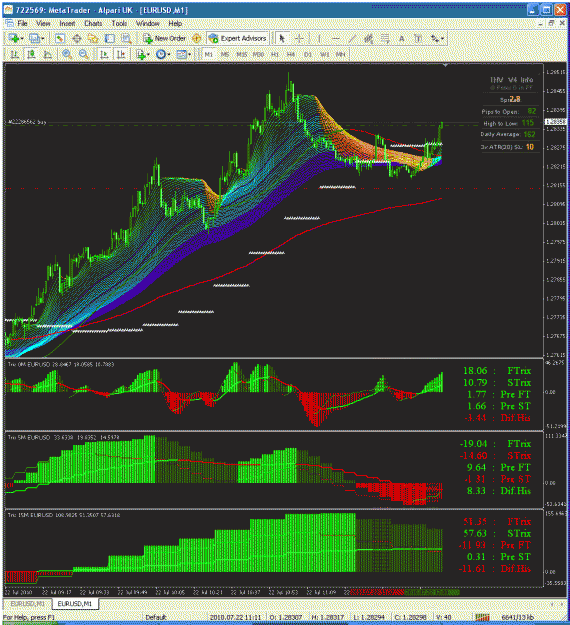This screenshot has height=625, width=570.
Task: Select the Text 'A' tool
Action: [x=401, y=38]
